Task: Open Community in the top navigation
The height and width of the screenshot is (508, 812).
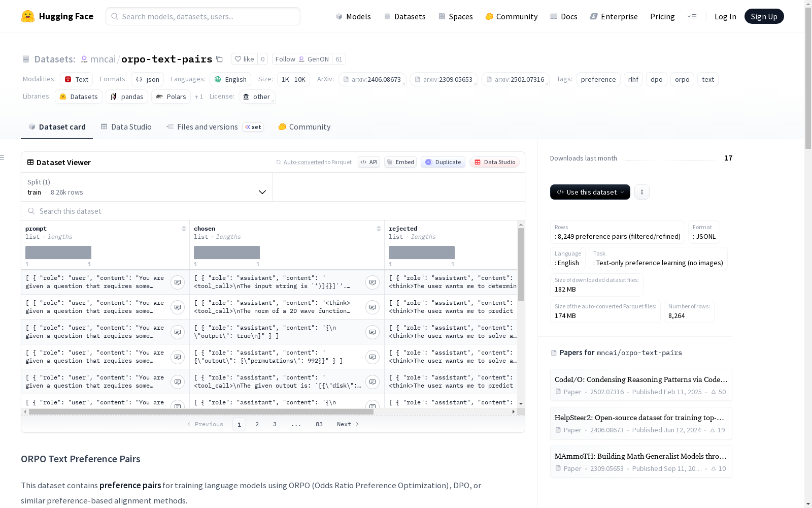Action: (x=512, y=16)
